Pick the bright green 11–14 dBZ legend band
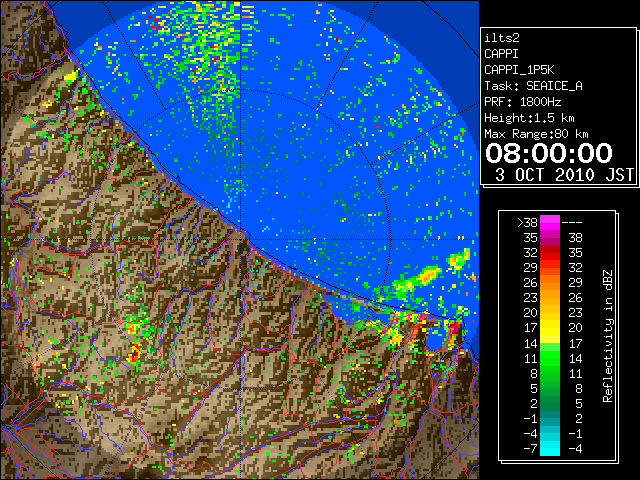Viewport: 640px width, 480px height. (550, 358)
